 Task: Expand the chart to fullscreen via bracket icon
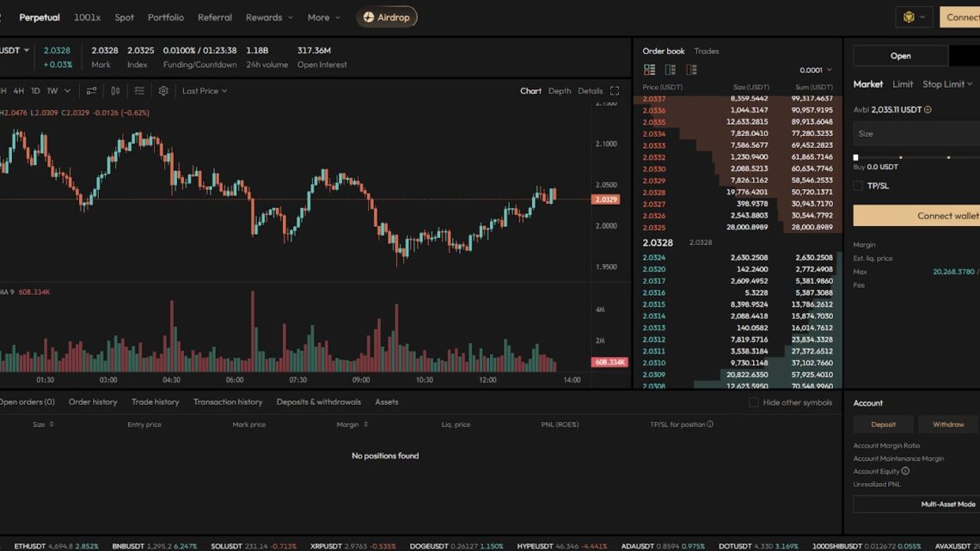[615, 89]
